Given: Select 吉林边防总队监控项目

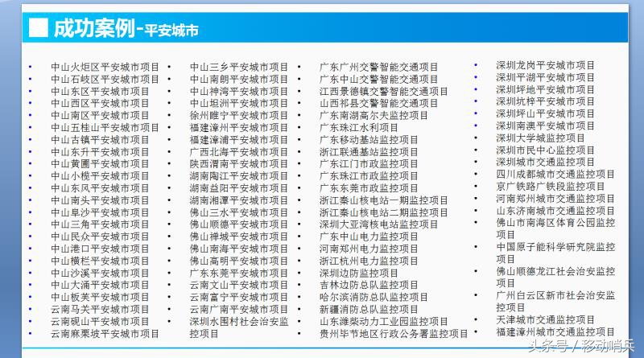Looking at the screenshot, I should pyautogui.click(x=369, y=285).
